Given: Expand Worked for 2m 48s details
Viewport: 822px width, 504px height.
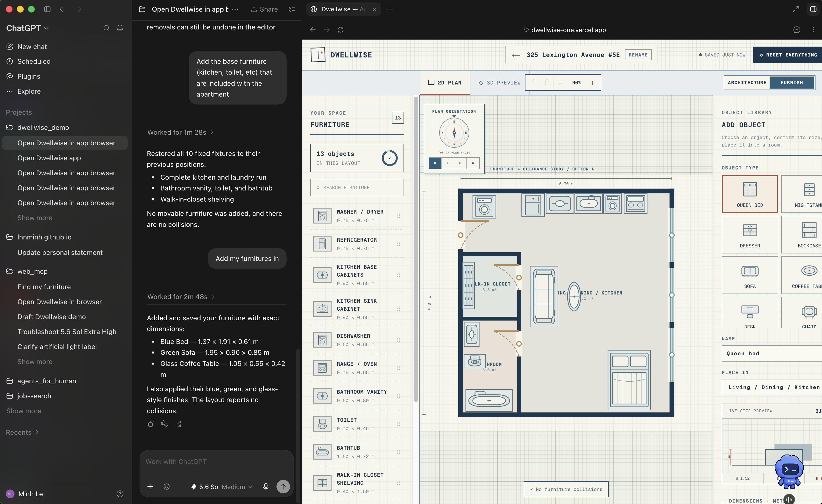Looking at the screenshot, I should 181,296.
